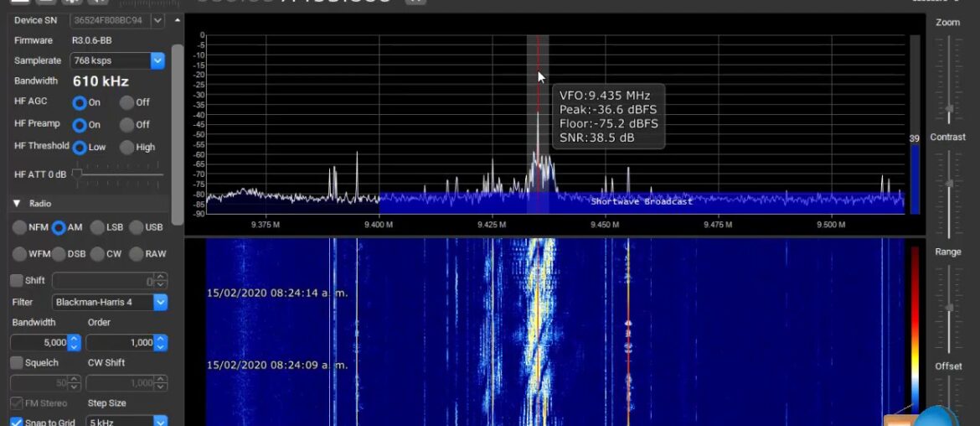The image size is (980, 426).
Task: Click the firmware version R3.0.6-BB text
Action: [x=92, y=40]
